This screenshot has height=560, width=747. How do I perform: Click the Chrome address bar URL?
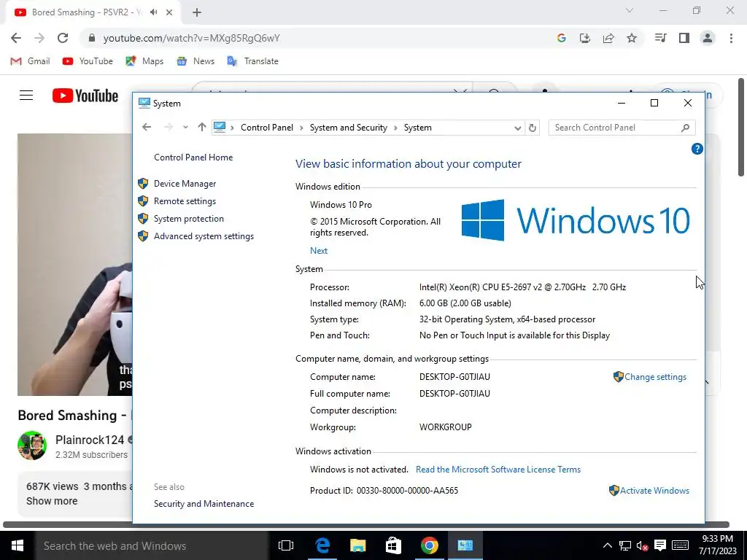[x=192, y=38]
